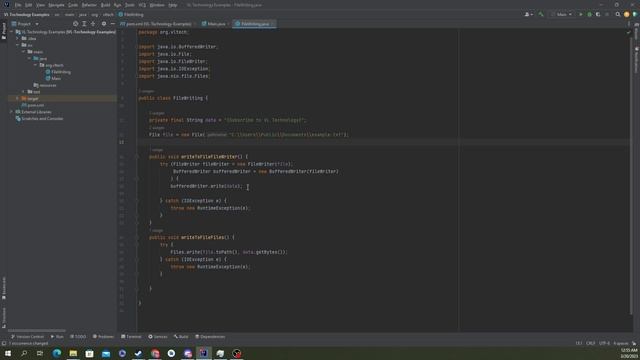640x360 pixels.
Task: Open the Dependencies tool window
Action: point(210,337)
